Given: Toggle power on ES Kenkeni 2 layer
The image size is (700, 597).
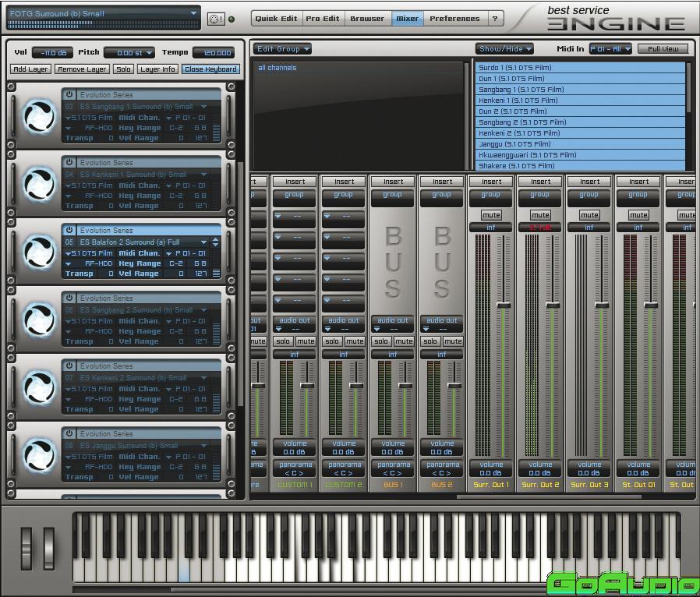Looking at the screenshot, I should coord(69,366).
